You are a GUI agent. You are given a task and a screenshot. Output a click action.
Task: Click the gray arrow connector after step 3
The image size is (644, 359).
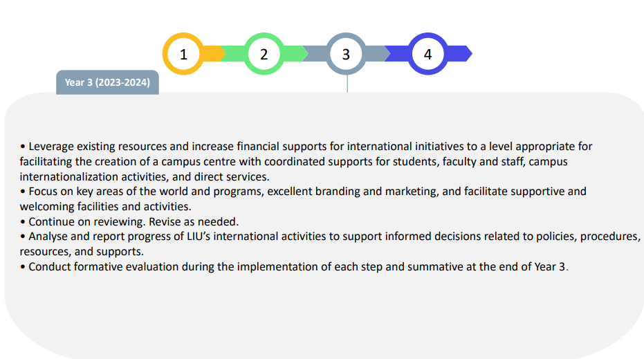[x=378, y=54]
